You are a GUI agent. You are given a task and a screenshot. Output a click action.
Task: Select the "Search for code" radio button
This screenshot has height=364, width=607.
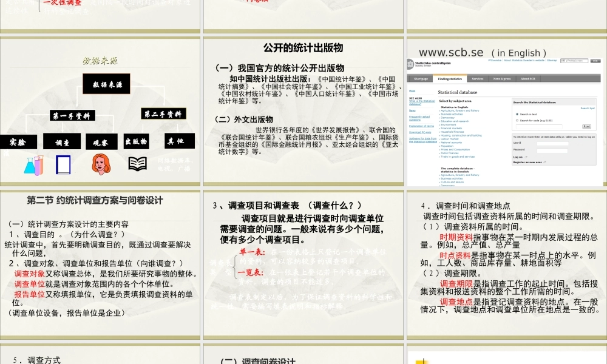(x=517, y=120)
